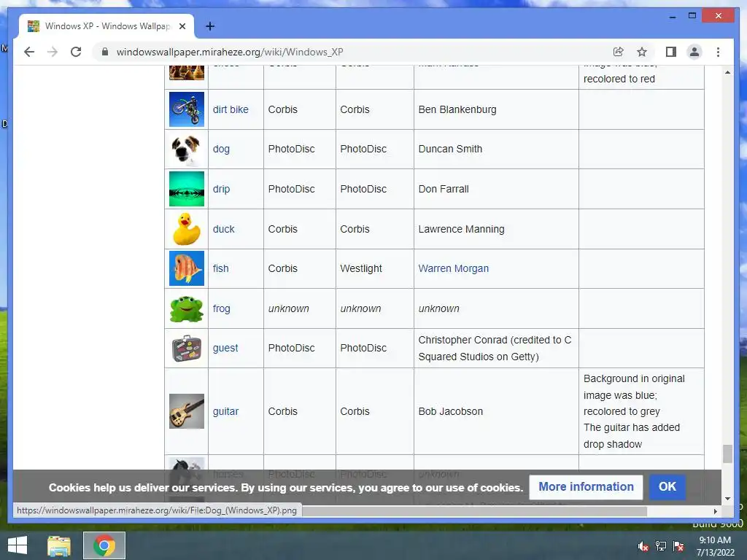Image resolution: width=747 pixels, height=560 pixels.
Task: Select "Bob Jacobson" cell text
Action: [451, 411]
